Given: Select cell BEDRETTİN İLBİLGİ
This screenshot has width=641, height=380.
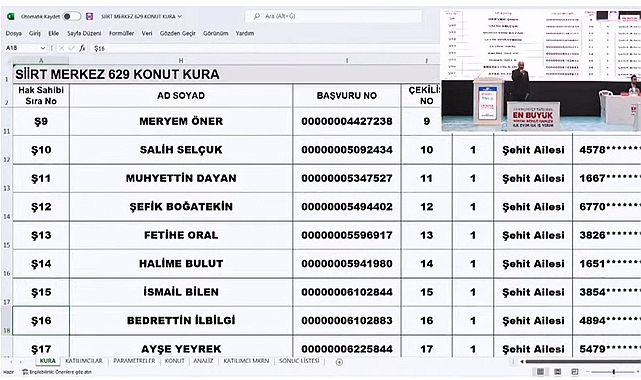Looking at the screenshot, I should [181, 321].
